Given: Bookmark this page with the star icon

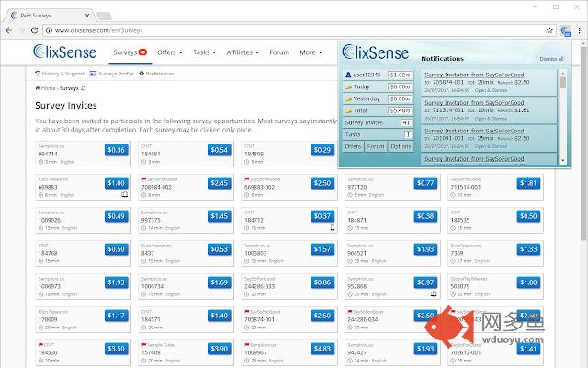Looking at the screenshot, I should (x=549, y=30).
